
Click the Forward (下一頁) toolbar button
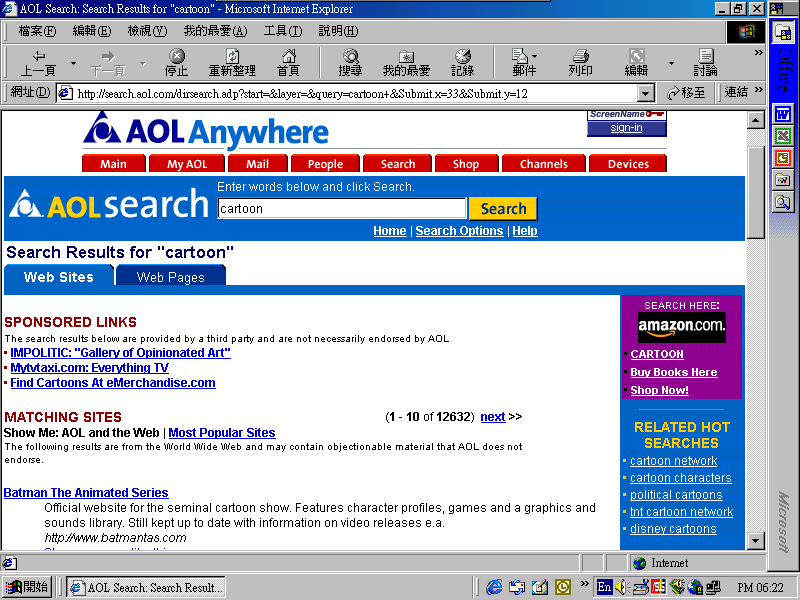[107, 63]
